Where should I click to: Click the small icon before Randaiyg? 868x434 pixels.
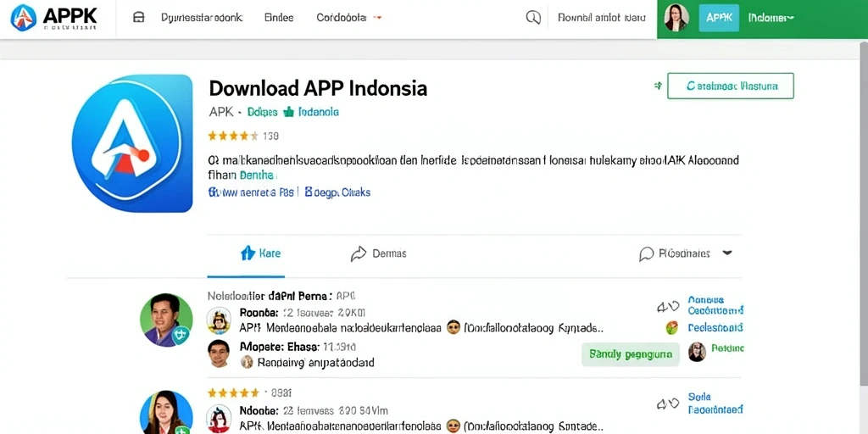(x=247, y=362)
